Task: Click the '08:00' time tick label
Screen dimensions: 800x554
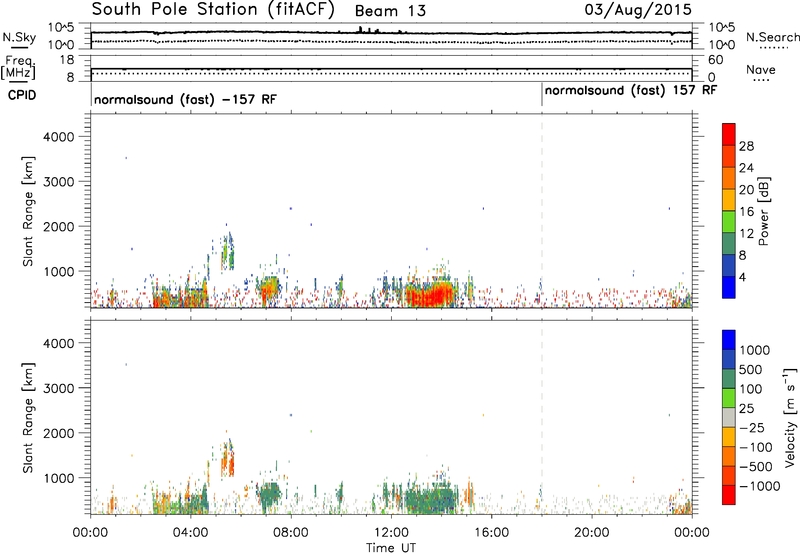Action: (291, 533)
